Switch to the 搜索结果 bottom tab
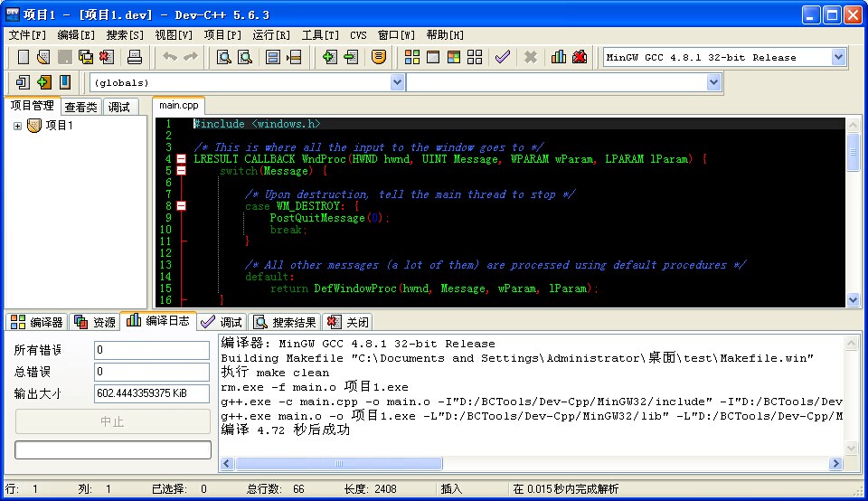The width and height of the screenshot is (868, 501). pos(285,322)
